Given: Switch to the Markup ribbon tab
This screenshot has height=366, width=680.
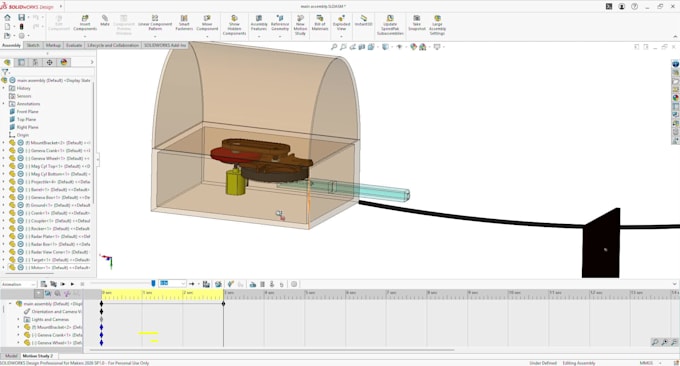Looking at the screenshot, I should pyautogui.click(x=53, y=45).
